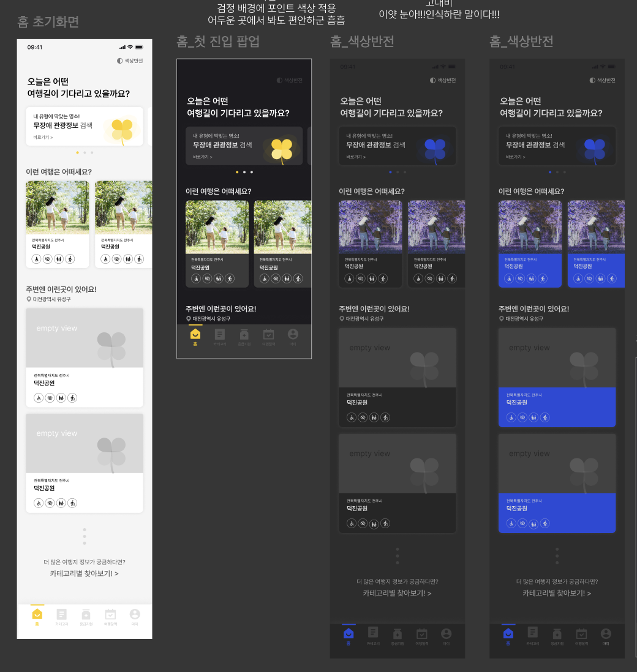Select cane-walker icon on second empty-view card, light screen
637x672 pixels.
(x=72, y=502)
